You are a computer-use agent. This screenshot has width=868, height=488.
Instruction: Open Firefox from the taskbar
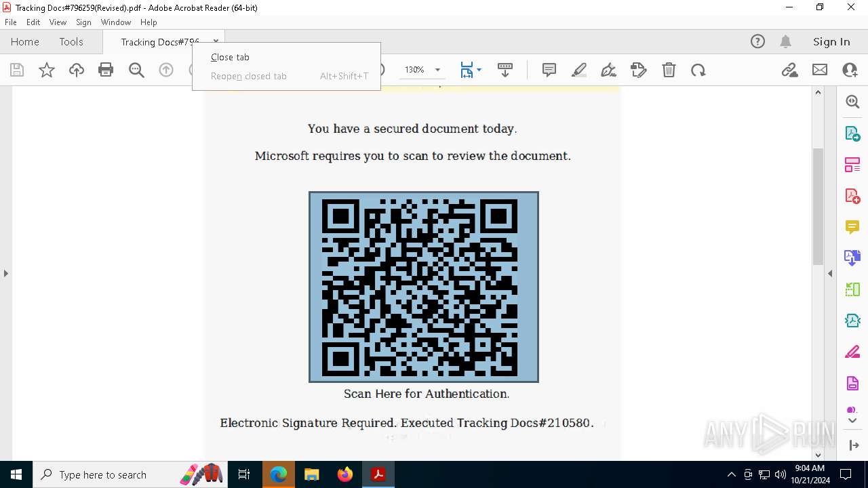(x=344, y=474)
